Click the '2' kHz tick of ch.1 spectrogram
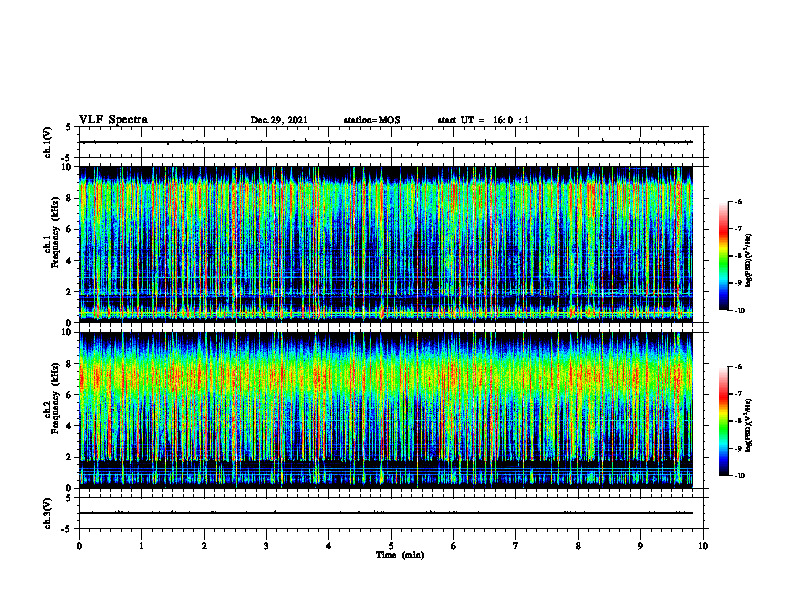 coord(69,292)
